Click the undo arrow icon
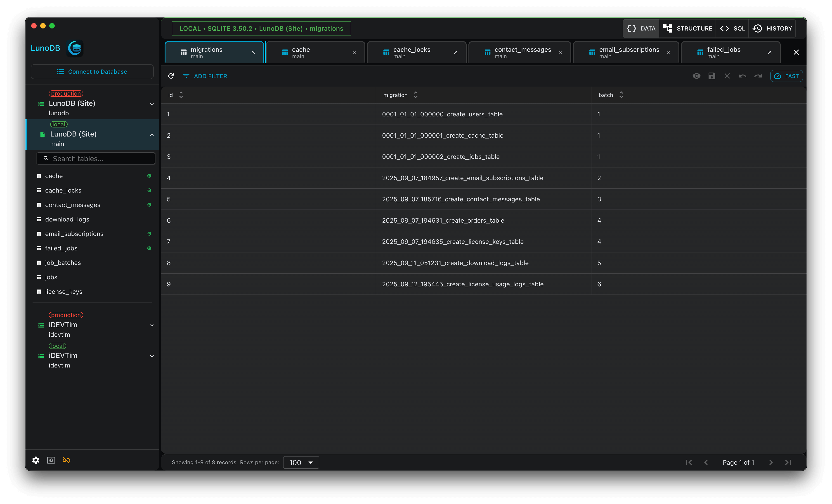This screenshot has height=504, width=832. click(742, 76)
